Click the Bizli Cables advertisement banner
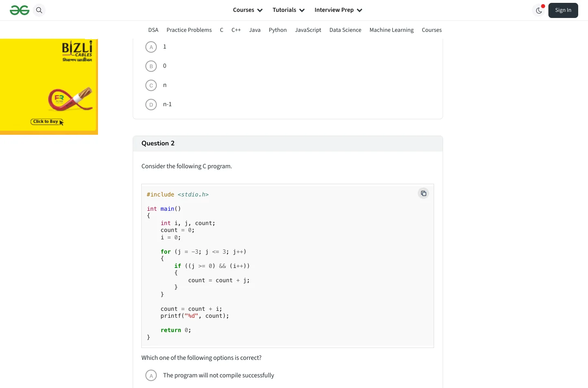The image size is (588, 388). point(49,87)
